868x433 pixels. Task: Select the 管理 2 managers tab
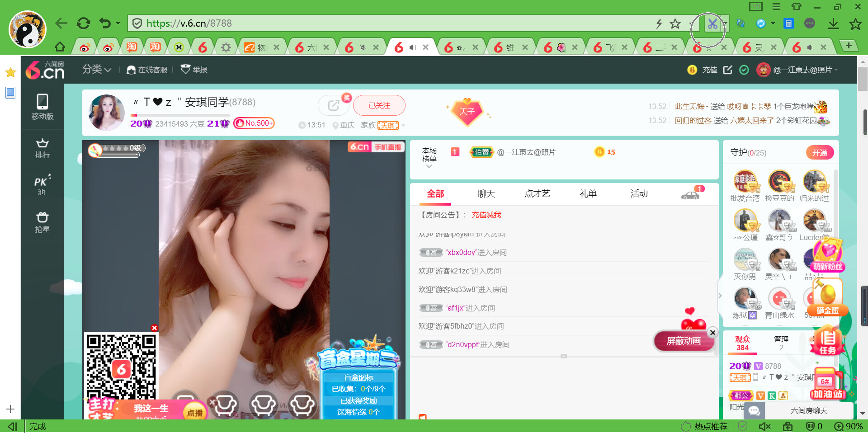click(781, 343)
